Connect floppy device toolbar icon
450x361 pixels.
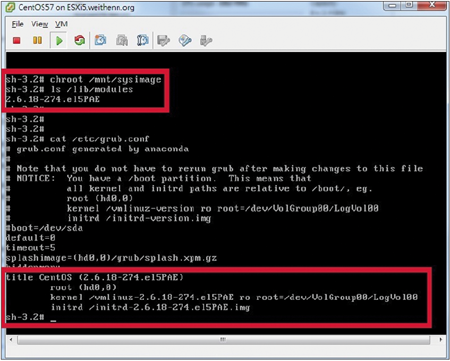coord(164,41)
